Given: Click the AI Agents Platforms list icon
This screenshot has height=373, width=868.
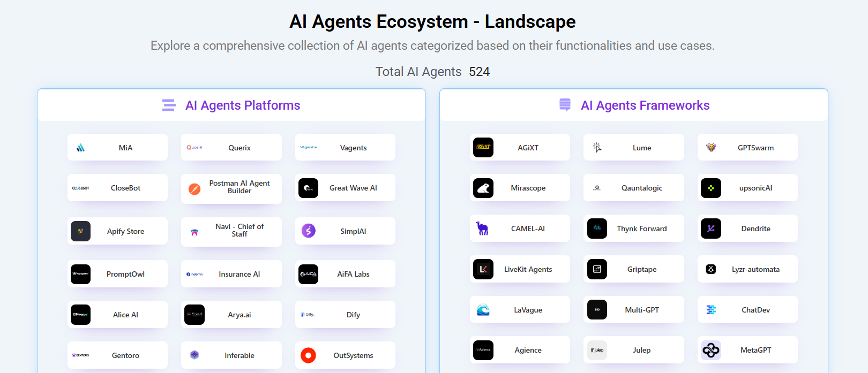Looking at the screenshot, I should (169, 105).
